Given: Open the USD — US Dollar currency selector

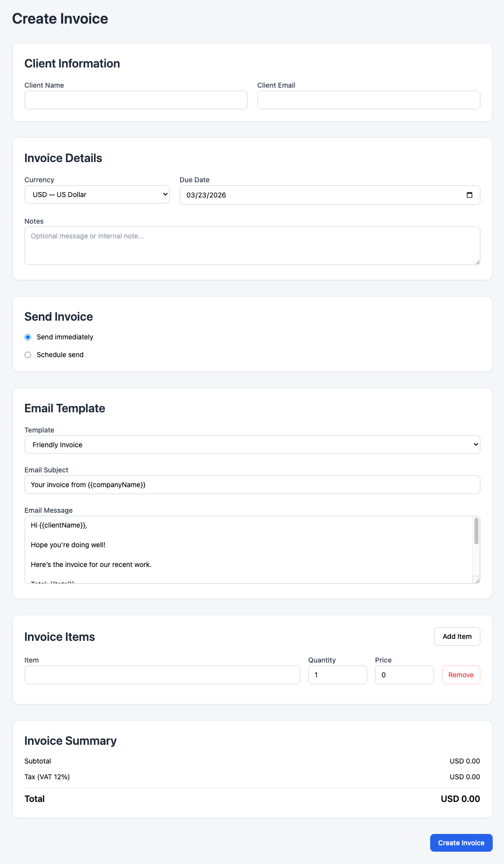Looking at the screenshot, I should [x=96, y=194].
